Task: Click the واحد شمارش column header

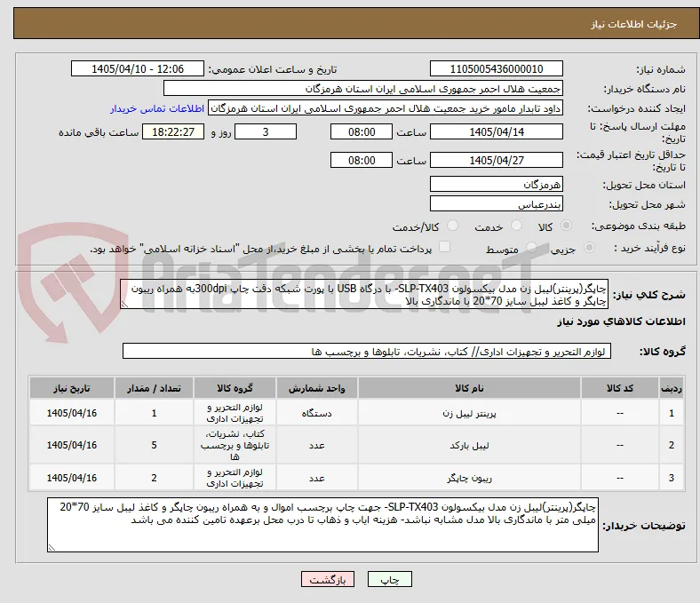Action: pos(316,388)
